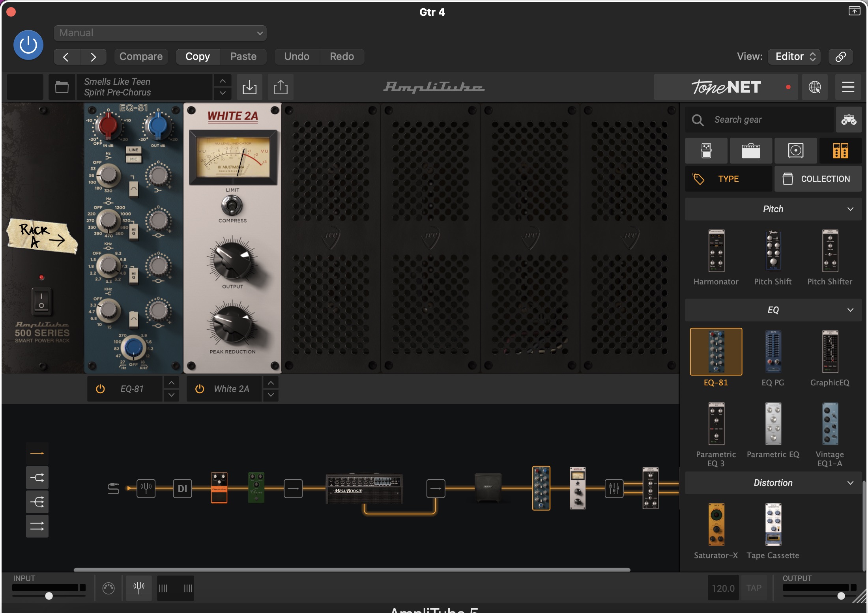This screenshot has width=868, height=613.
Task: Select the three-way split routing icon
Action: pyautogui.click(x=37, y=502)
